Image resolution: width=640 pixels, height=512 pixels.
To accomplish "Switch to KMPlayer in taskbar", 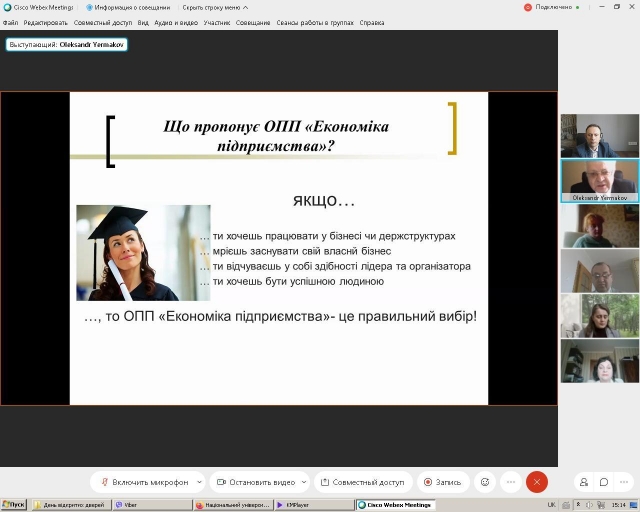I will click(313, 505).
